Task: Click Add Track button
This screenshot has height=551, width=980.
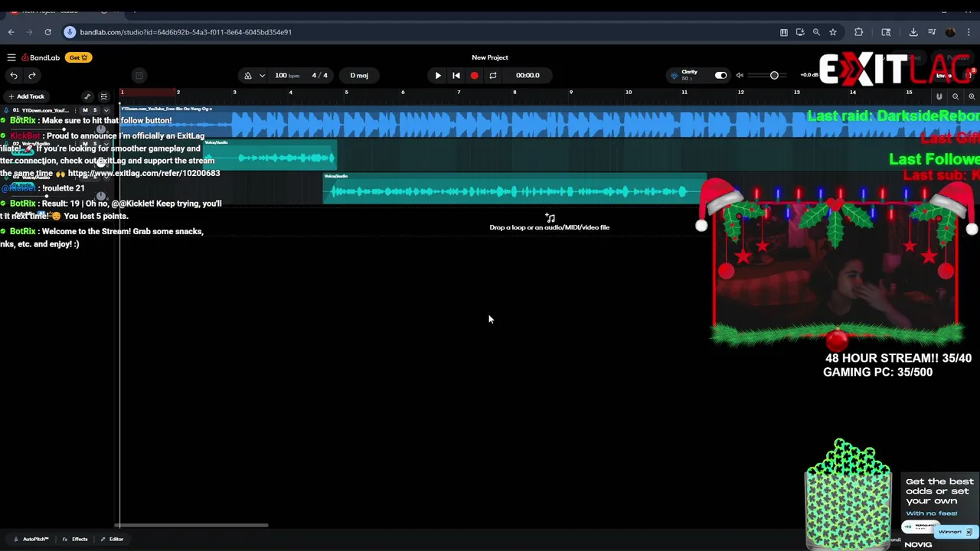Action: click(27, 96)
